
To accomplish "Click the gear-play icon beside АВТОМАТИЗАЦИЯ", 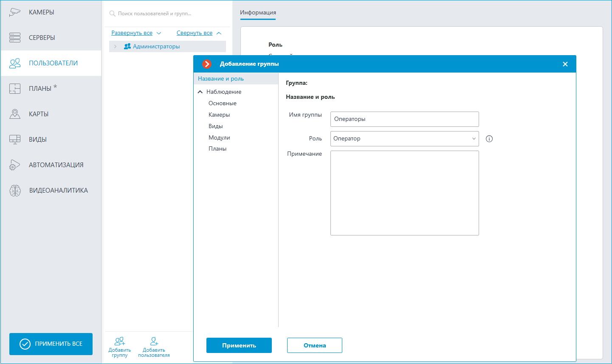I will [15, 165].
